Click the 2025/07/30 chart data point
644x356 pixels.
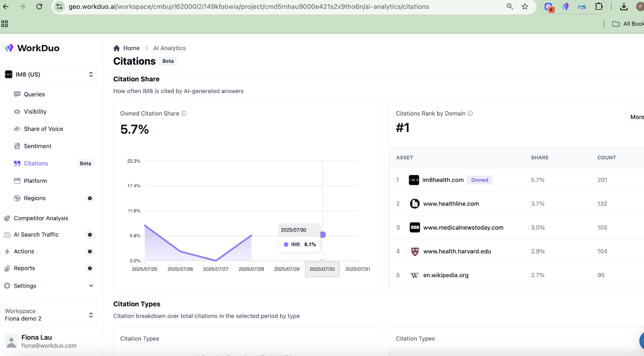coord(323,235)
